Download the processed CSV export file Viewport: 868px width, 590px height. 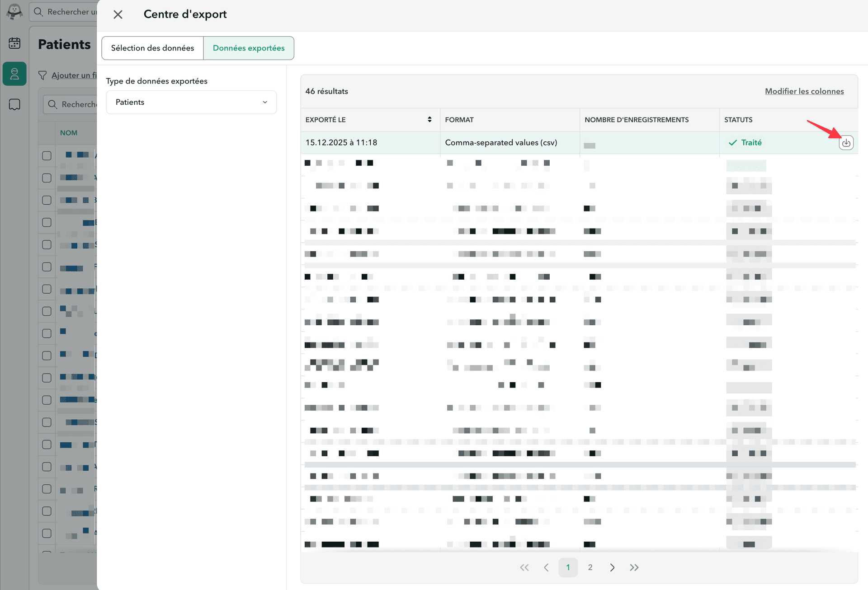pyautogui.click(x=846, y=142)
